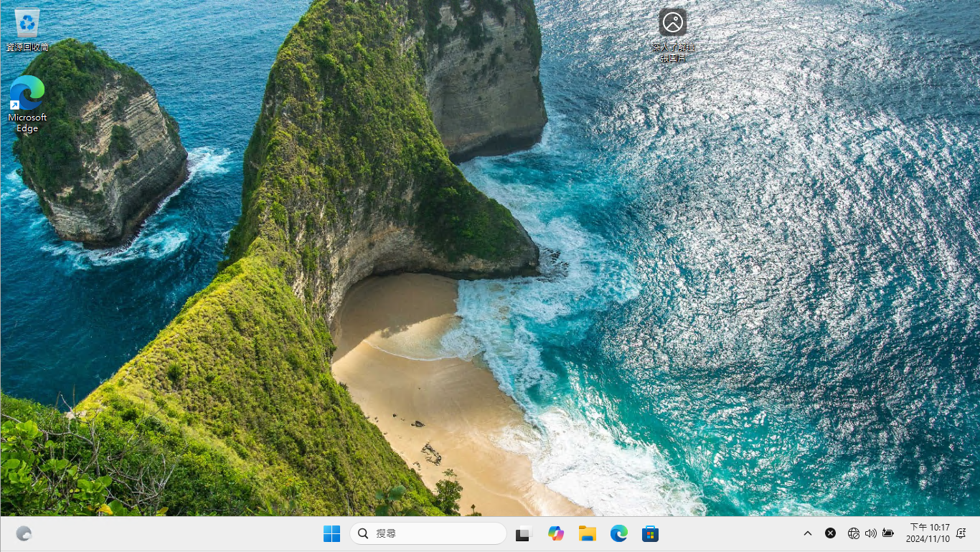Screen dimensions: 980x552
Task: Launch Microsoft Edge from the taskbar
Action: (618, 533)
